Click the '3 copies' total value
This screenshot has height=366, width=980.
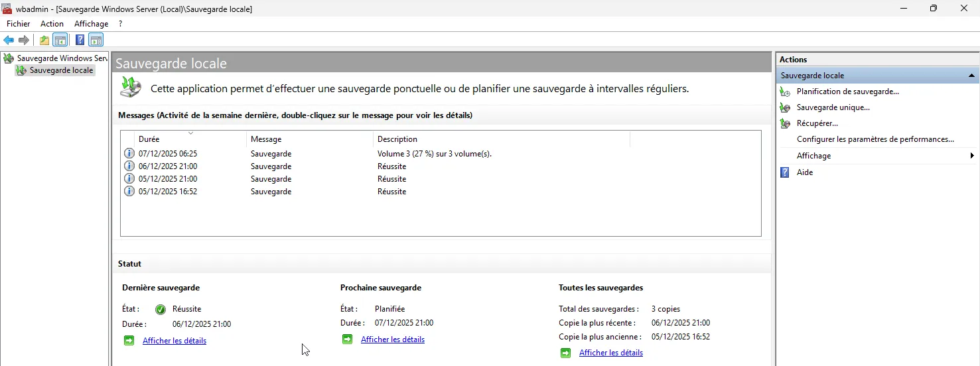click(665, 309)
